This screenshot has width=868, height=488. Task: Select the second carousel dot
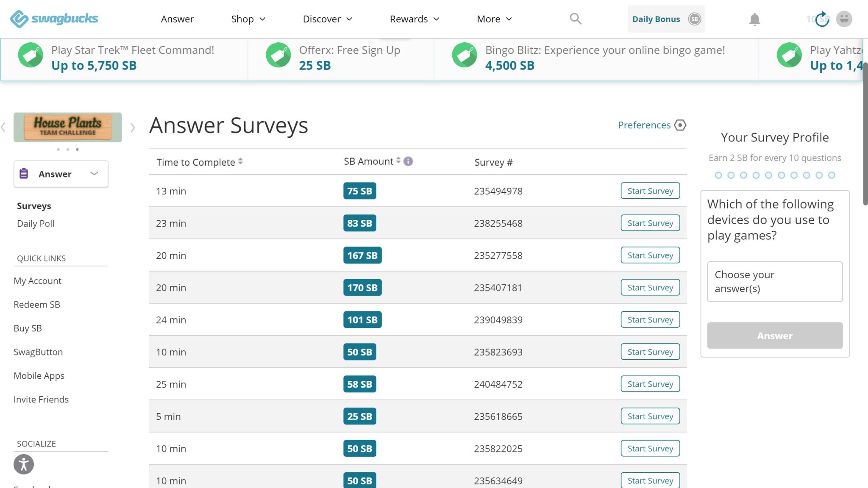(67, 149)
